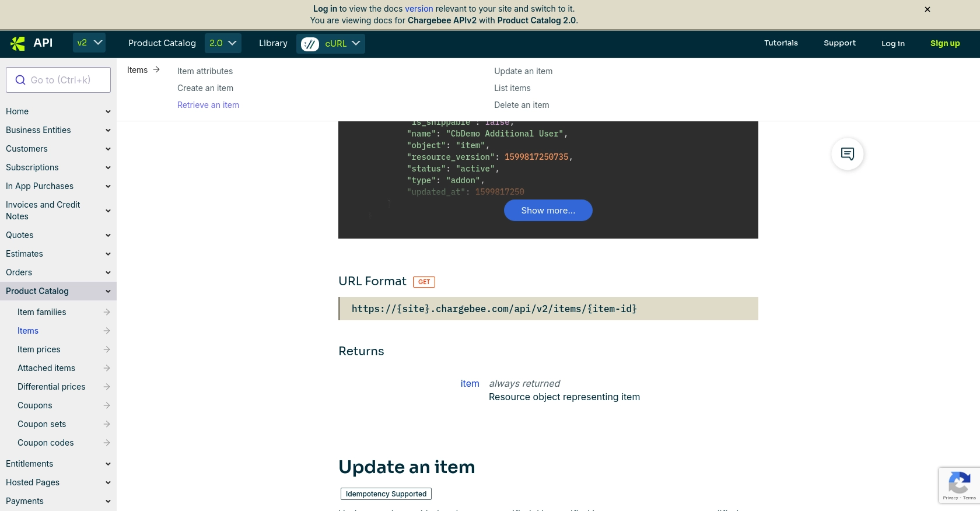Click arrow icon next to Differential prices
This screenshot has height=511, width=980.
[107, 387]
